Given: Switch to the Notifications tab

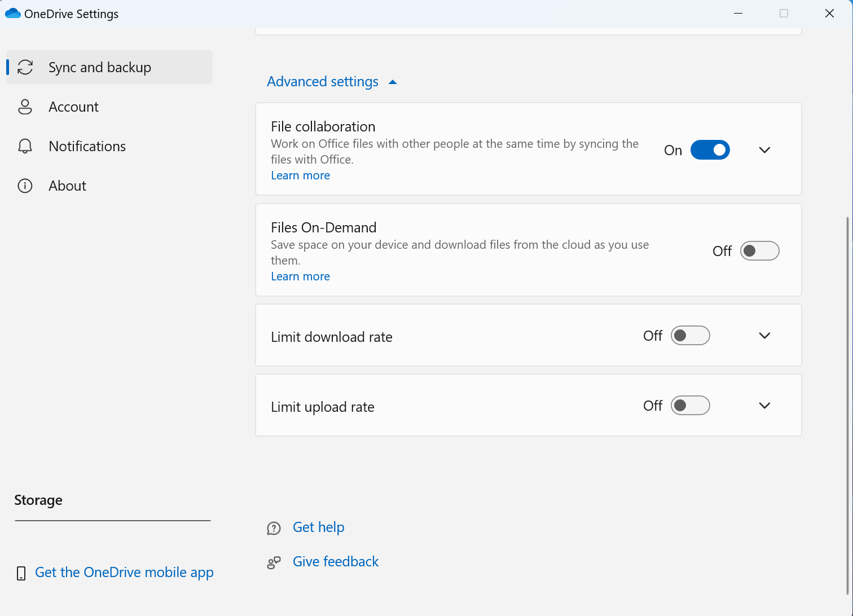Looking at the screenshot, I should coord(87,146).
